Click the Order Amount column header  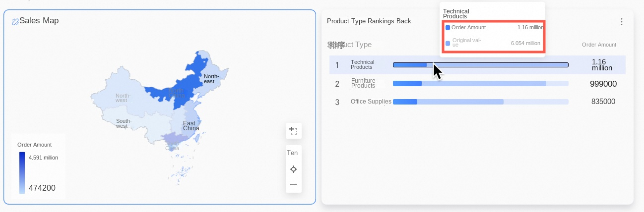599,45
